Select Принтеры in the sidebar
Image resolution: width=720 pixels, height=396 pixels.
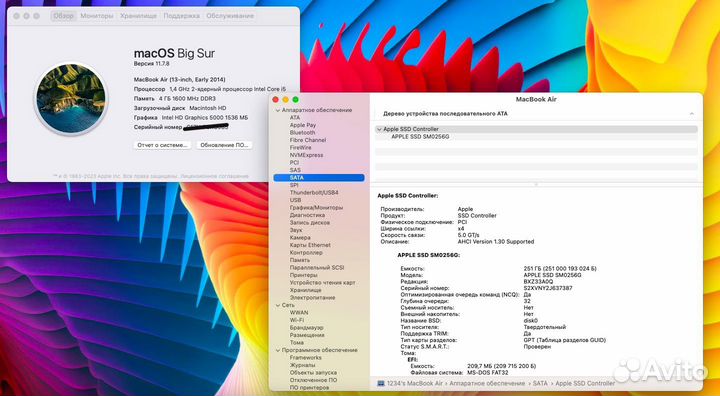click(304, 275)
